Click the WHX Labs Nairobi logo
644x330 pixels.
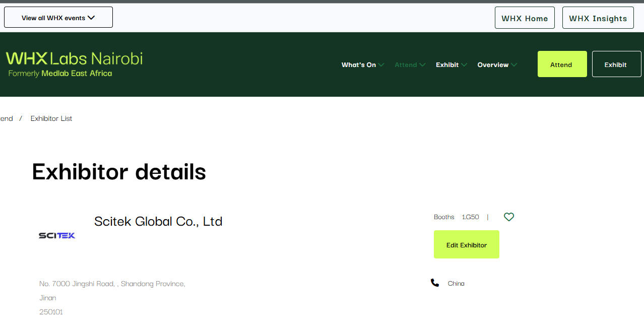click(74, 64)
